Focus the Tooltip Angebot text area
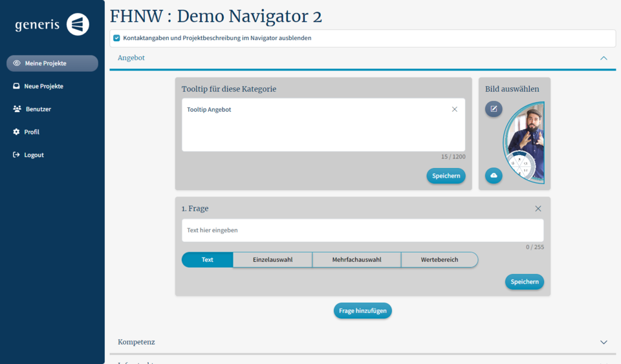 click(x=323, y=125)
